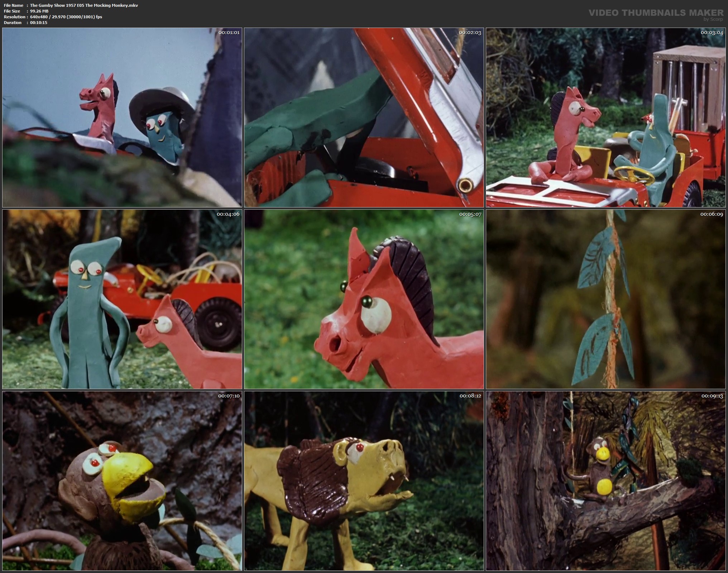728x573 pixels.
Task: Click the 'by Scorp' credit text
Action: click(x=713, y=19)
